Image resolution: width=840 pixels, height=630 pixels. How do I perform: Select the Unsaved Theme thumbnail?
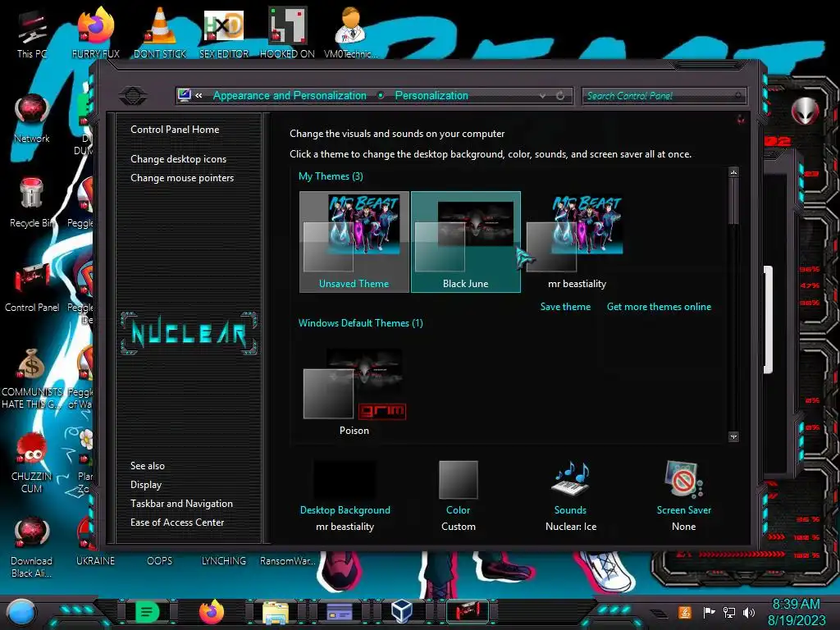pos(354,242)
